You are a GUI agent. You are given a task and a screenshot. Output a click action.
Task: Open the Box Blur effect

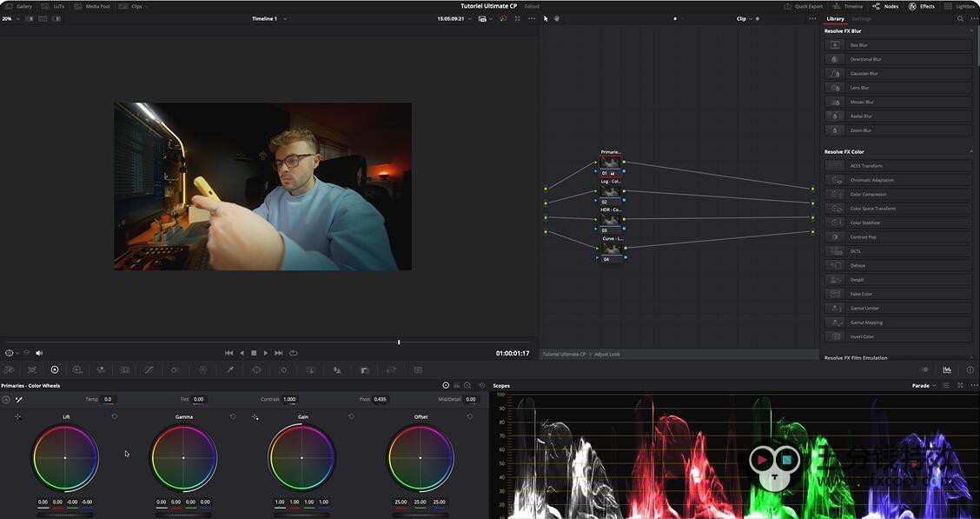(898, 45)
